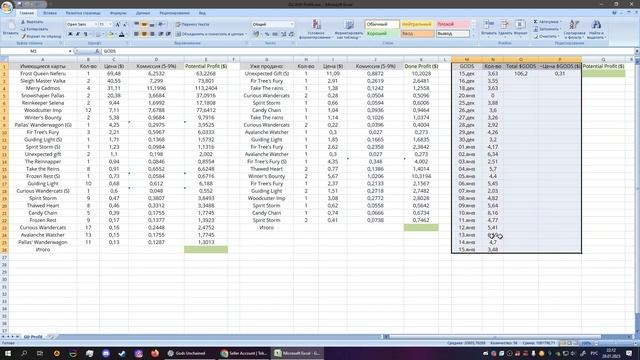The height and width of the screenshot is (360, 640).
Task: Switch to Разметка страницы tab
Action: pyautogui.click(x=83, y=13)
